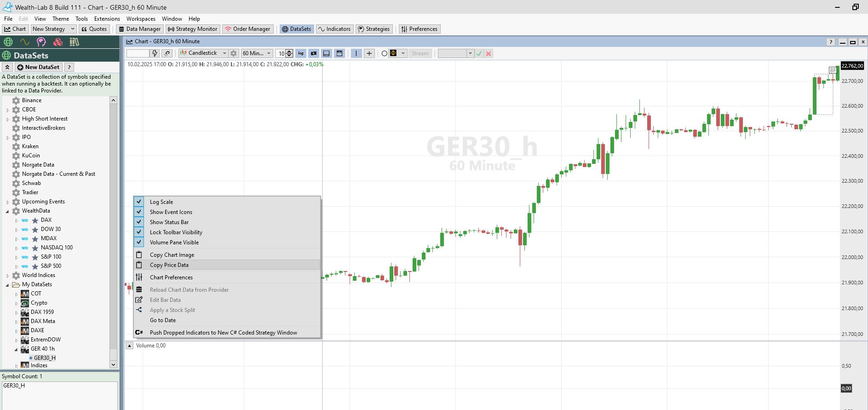Toggle the status bar toolbar button
This screenshot has width=868, height=410.
pos(327,53)
